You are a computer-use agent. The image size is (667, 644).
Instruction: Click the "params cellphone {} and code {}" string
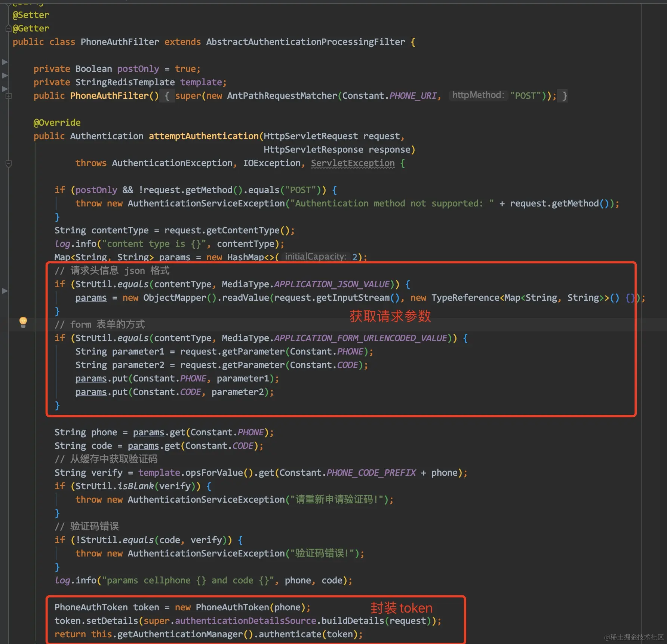pos(188,580)
